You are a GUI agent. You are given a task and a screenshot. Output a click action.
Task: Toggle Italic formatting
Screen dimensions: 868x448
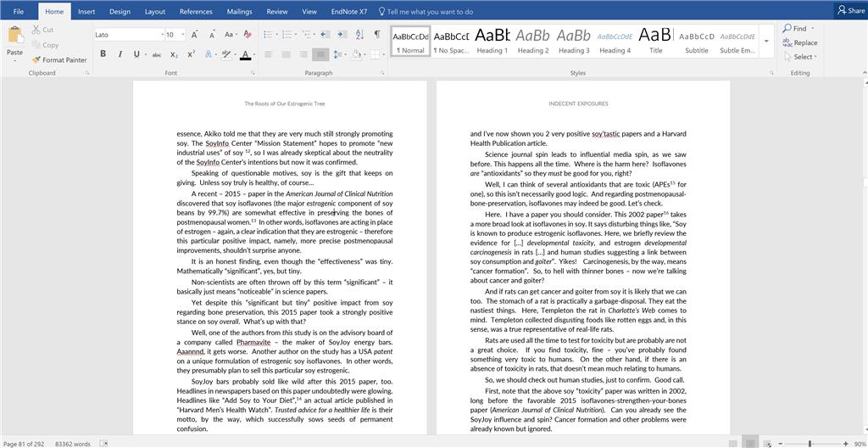tap(120, 53)
